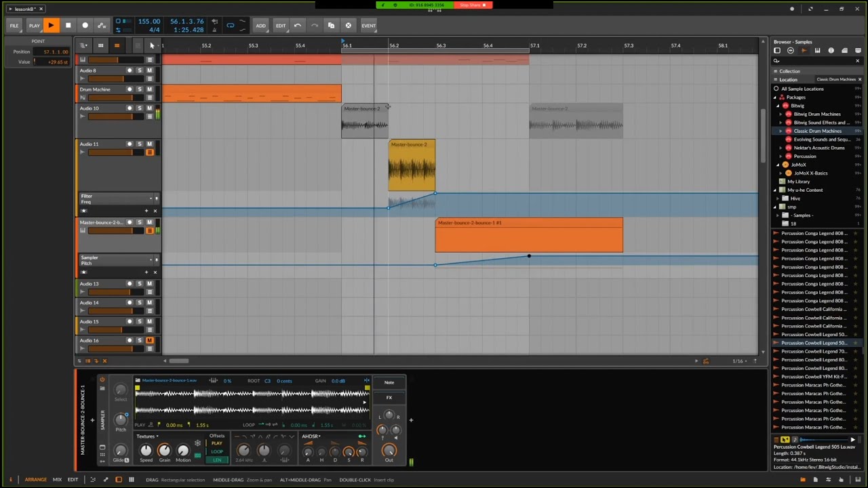
Task: Select the pointer tool in arranger header
Action: point(152,45)
